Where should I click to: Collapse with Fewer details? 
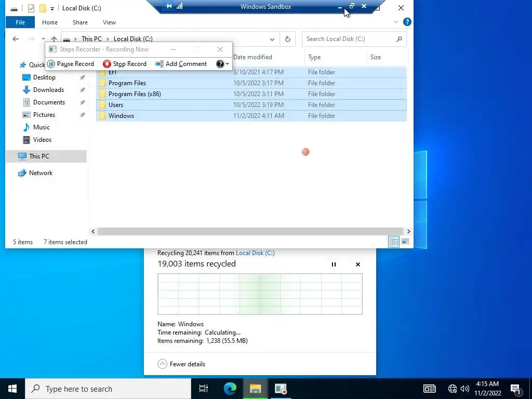point(181,364)
